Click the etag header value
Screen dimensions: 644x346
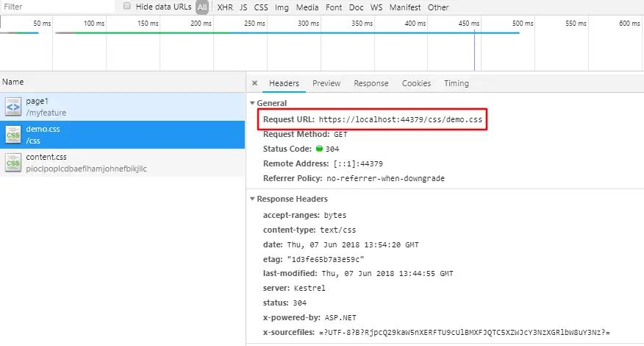tap(325, 260)
